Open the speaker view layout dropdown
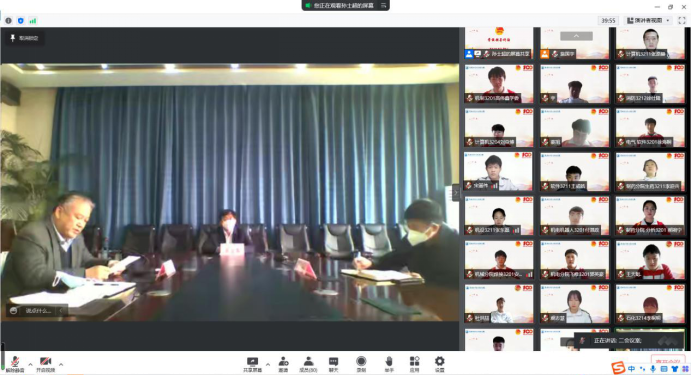Image resolution: width=692 pixels, height=376 pixels. (648, 20)
